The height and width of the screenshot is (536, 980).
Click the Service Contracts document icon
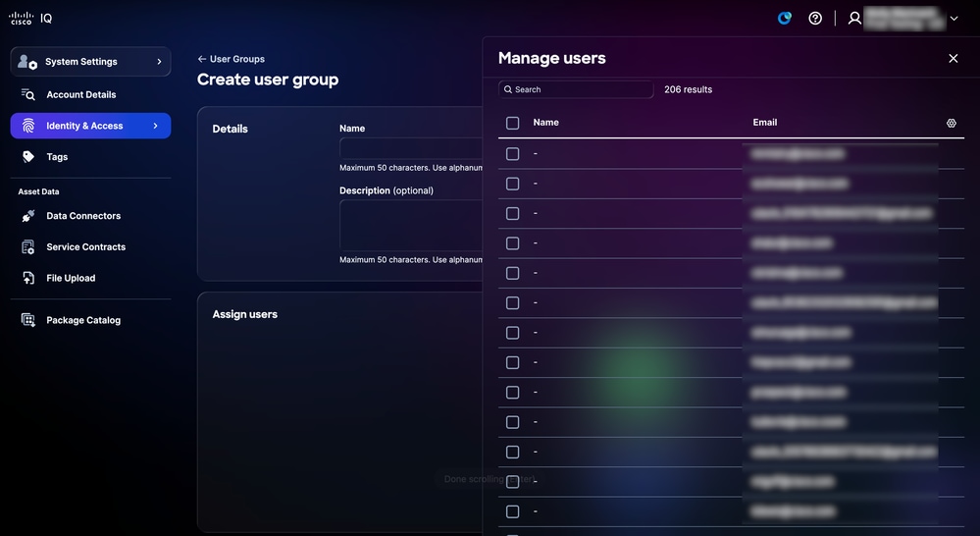28,247
